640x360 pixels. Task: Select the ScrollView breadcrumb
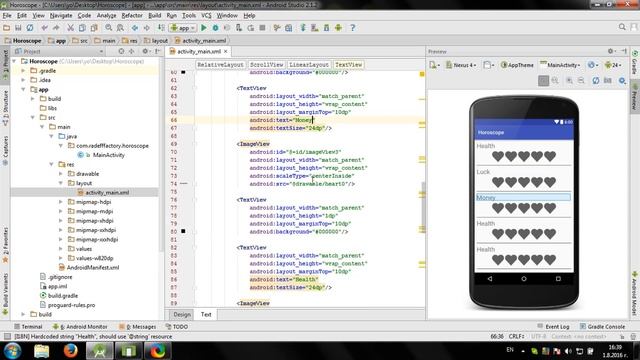pos(266,65)
